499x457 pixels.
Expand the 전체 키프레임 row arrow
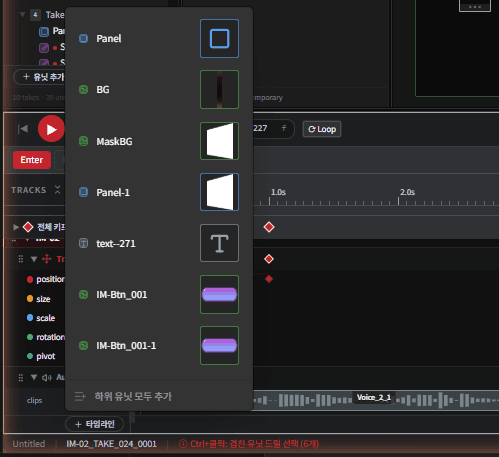click(x=15, y=227)
